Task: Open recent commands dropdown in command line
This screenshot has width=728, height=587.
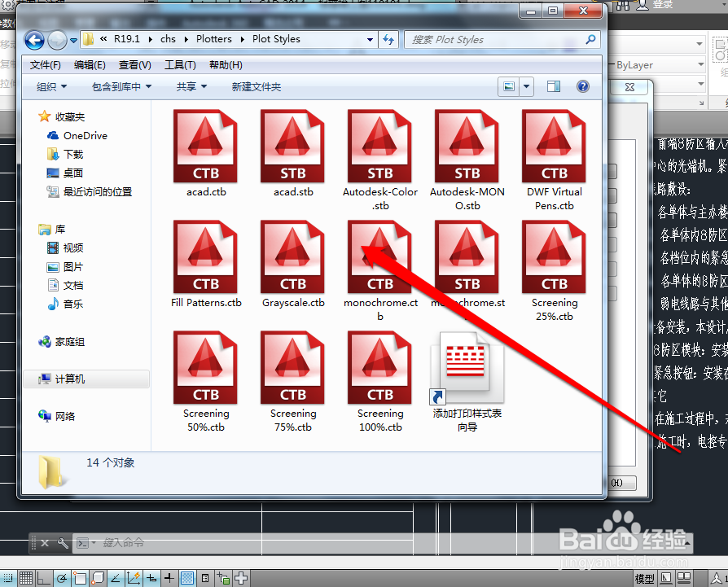Action: coord(86,542)
